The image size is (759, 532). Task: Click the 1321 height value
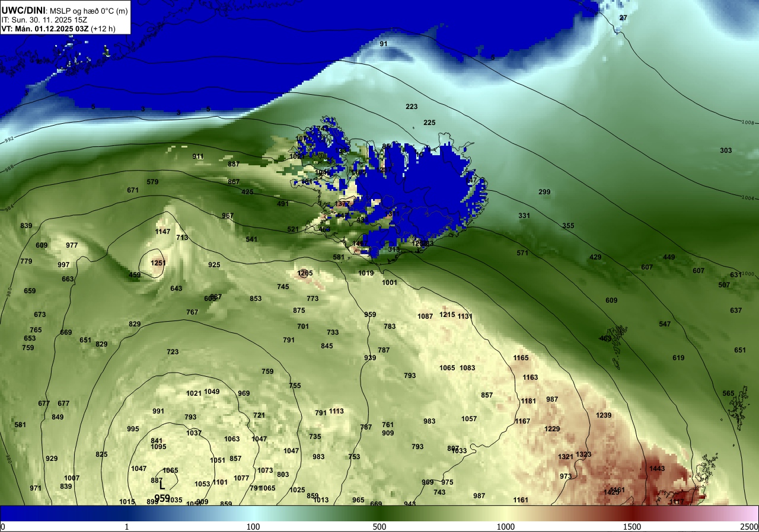pyautogui.click(x=566, y=457)
